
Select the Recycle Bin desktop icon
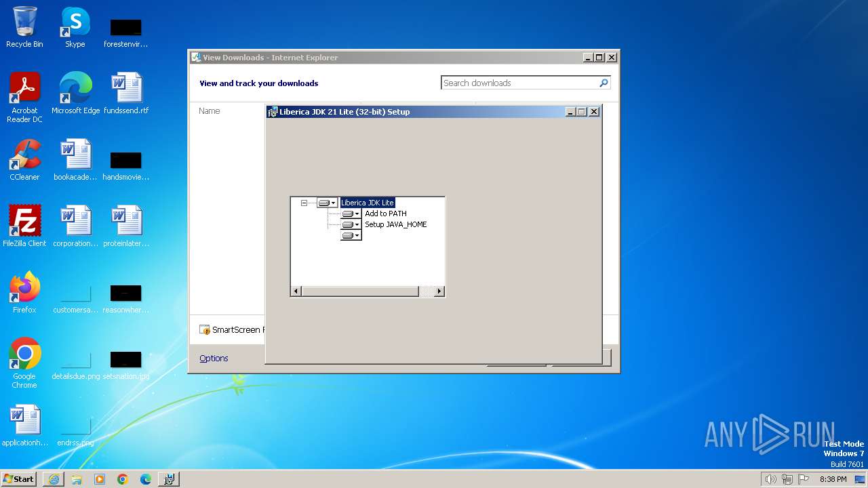tap(24, 27)
